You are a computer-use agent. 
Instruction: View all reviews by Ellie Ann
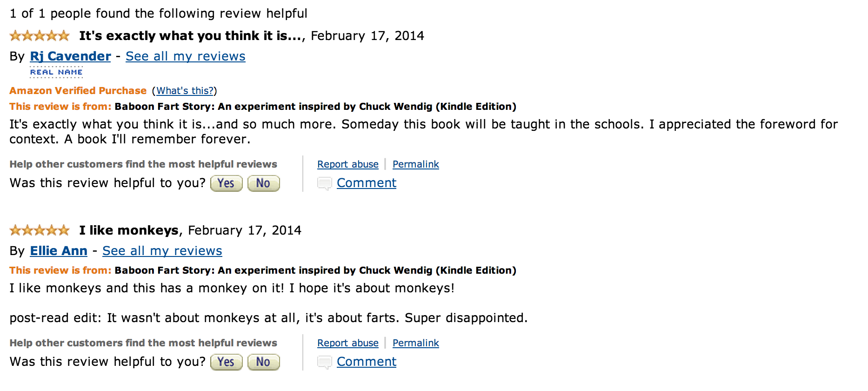162,251
